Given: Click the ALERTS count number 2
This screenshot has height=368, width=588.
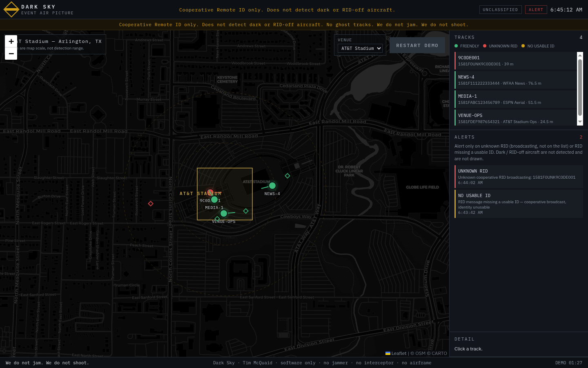Looking at the screenshot, I should coord(581,137).
